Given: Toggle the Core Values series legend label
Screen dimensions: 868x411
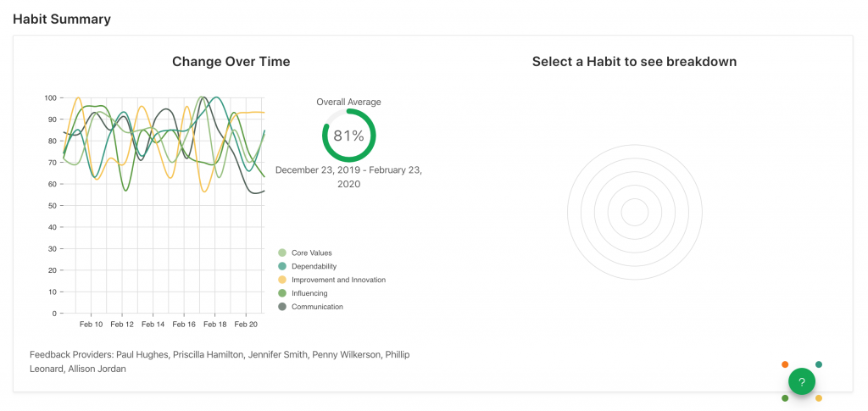Looking at the screenshot, I should (311, 253).
